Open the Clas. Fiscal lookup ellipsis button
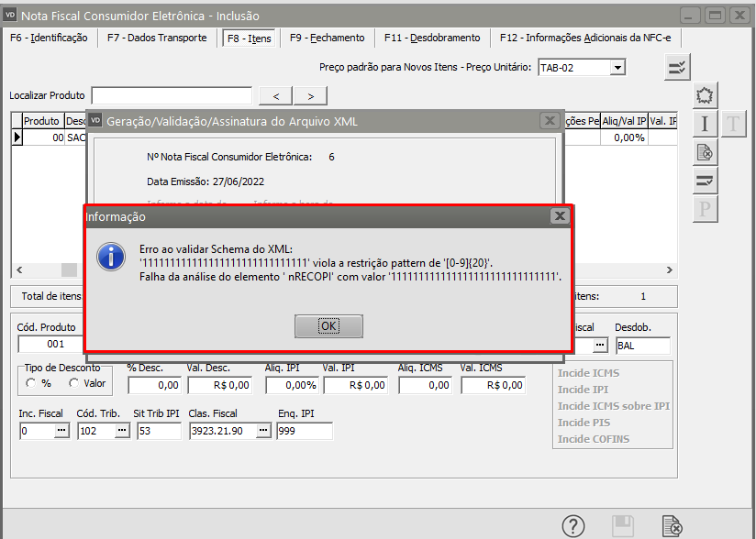Viewport: 756px width, 539px height. [263, 431]
